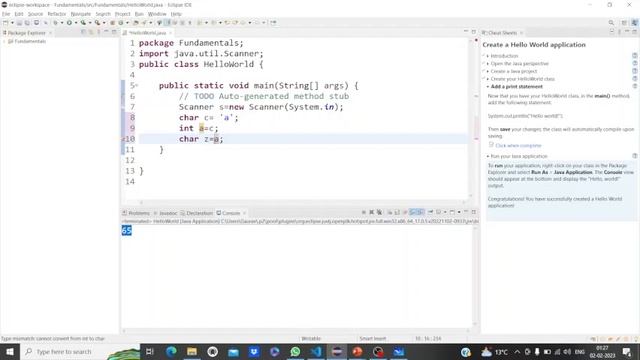Screen dimensions: 640x360
Task: Switch to the Declaration tab
Action: click(x=196, y=213)
